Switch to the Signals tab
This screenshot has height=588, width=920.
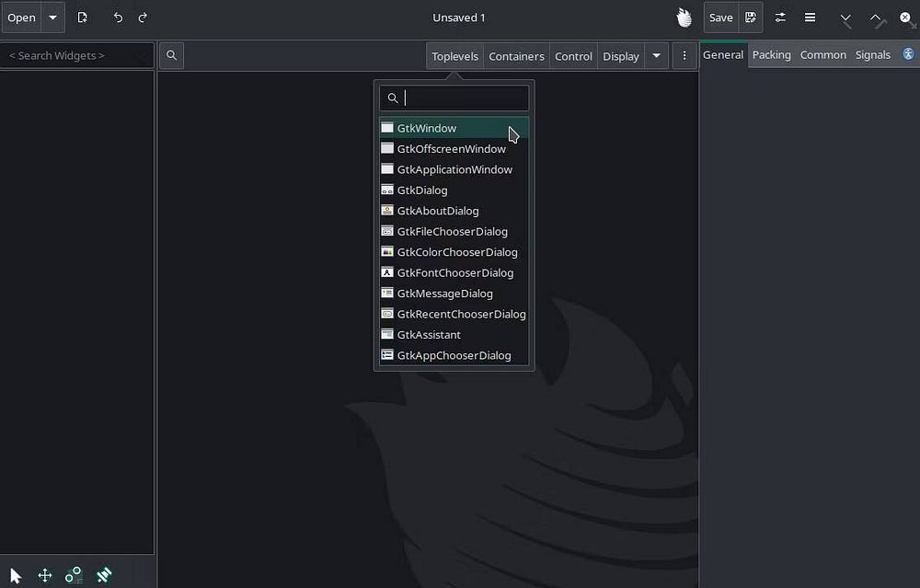[x=872, y=54]
